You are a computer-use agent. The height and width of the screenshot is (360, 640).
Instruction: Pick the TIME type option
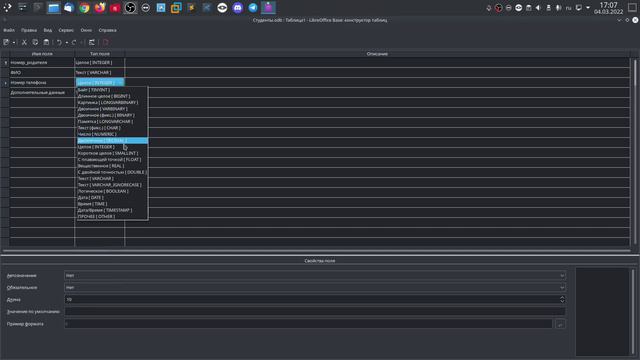112,204
